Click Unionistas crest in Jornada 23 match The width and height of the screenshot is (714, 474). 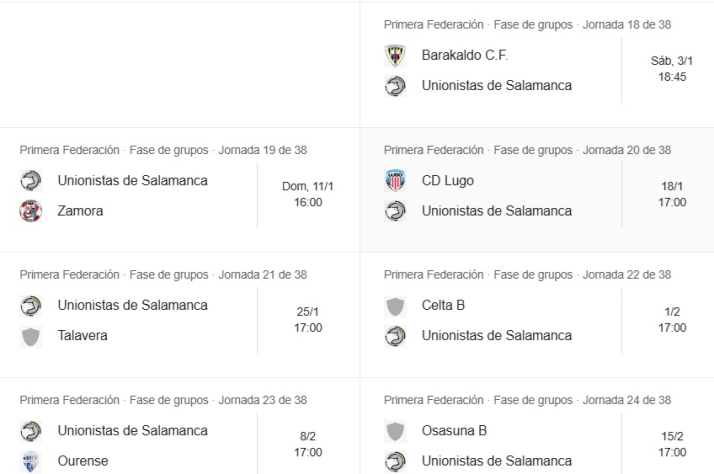point(31,431)
